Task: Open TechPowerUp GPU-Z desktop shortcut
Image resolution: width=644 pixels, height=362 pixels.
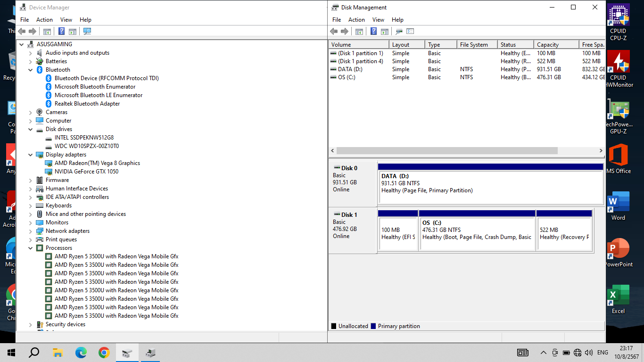Action: tap(618, 117)
